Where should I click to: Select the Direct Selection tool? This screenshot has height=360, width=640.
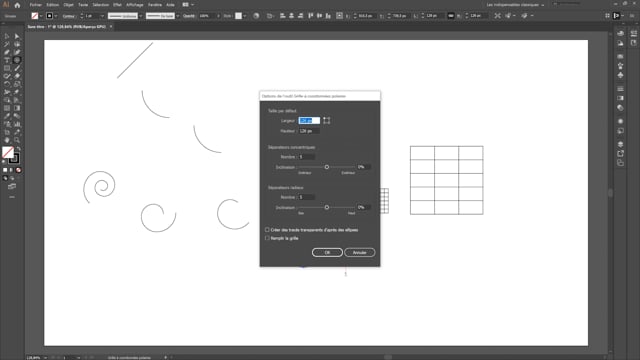(17, 36)
